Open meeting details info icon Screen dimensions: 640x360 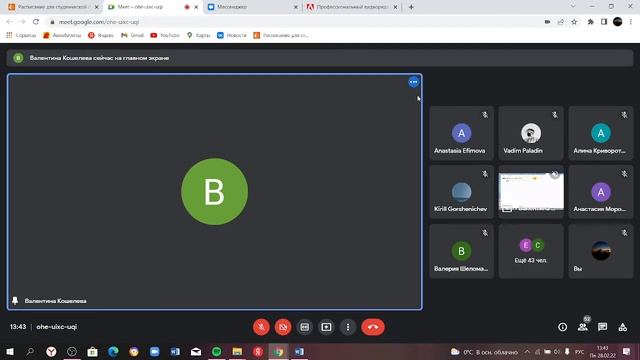pos(562,327)
